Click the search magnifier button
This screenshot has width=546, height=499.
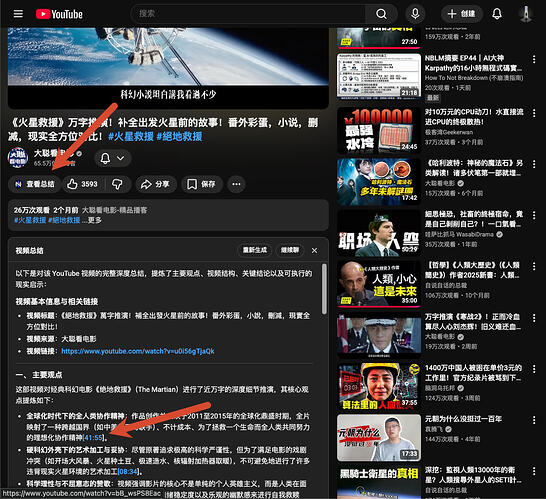381,14
